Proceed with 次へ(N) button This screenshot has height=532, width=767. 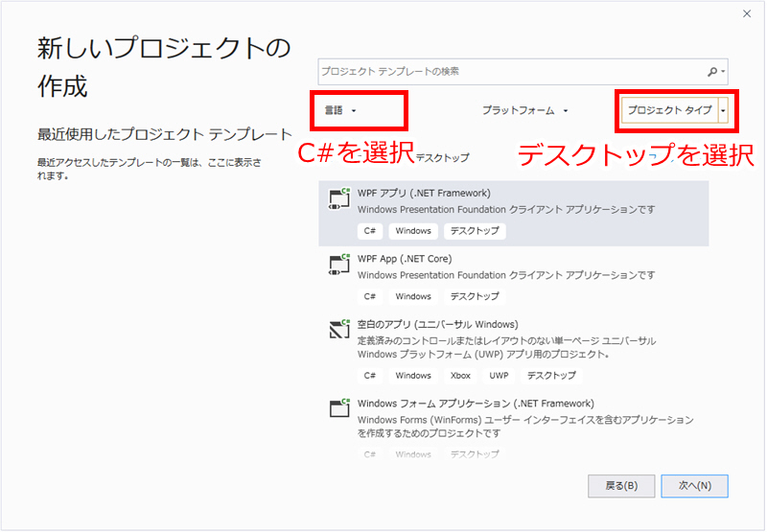tap(694, 486)
